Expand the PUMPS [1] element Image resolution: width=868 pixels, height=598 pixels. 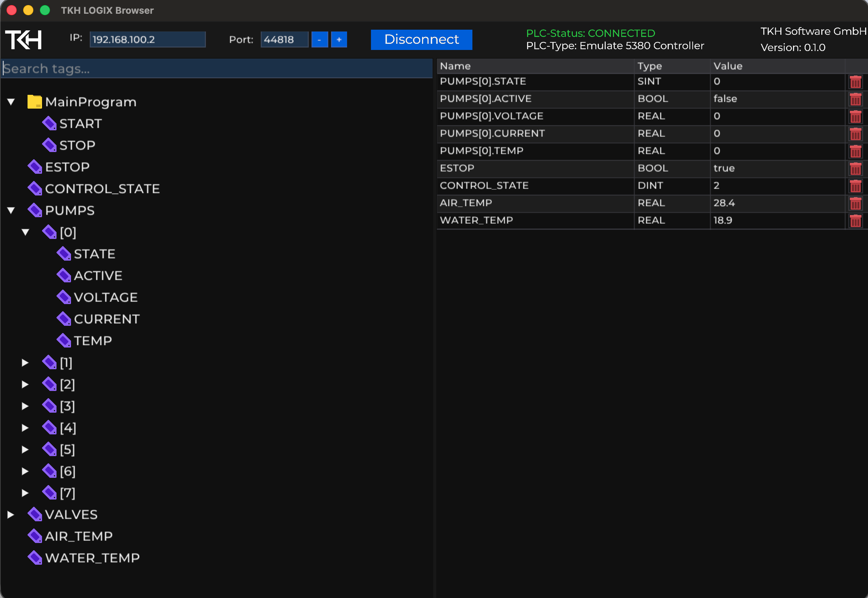click(25, 363)
